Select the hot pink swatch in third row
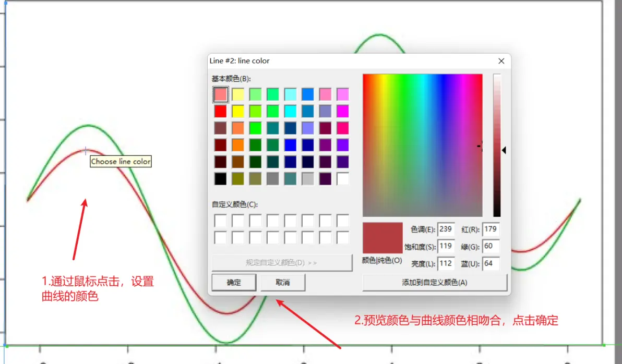Screen dimensions: 622x364 [x=343, y=128]
